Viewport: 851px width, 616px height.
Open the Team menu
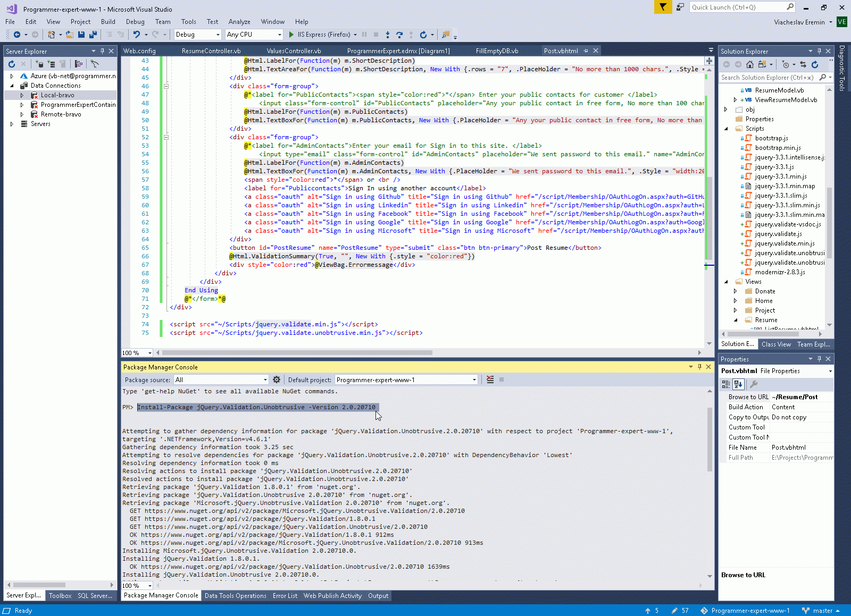(x=163, y=22)
